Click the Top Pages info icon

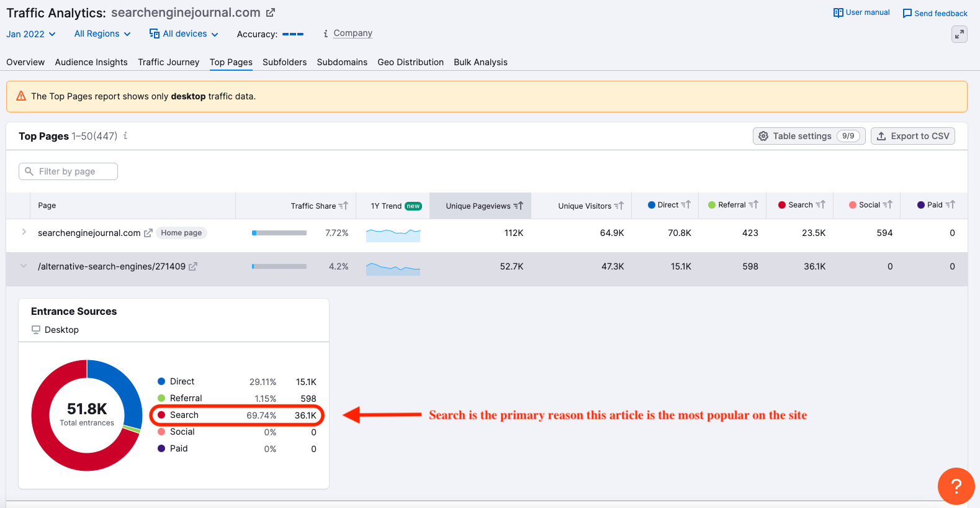125,135
